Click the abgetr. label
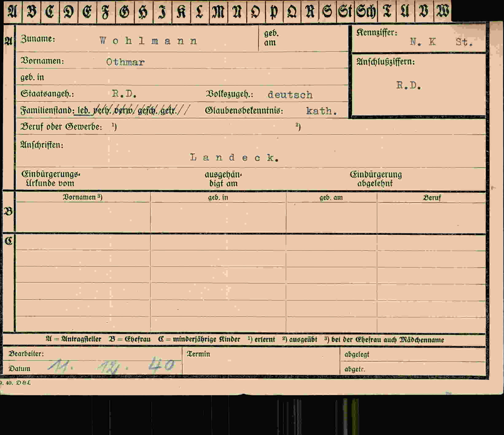Viewport: 504px width, 435px height. coord(355,369)
